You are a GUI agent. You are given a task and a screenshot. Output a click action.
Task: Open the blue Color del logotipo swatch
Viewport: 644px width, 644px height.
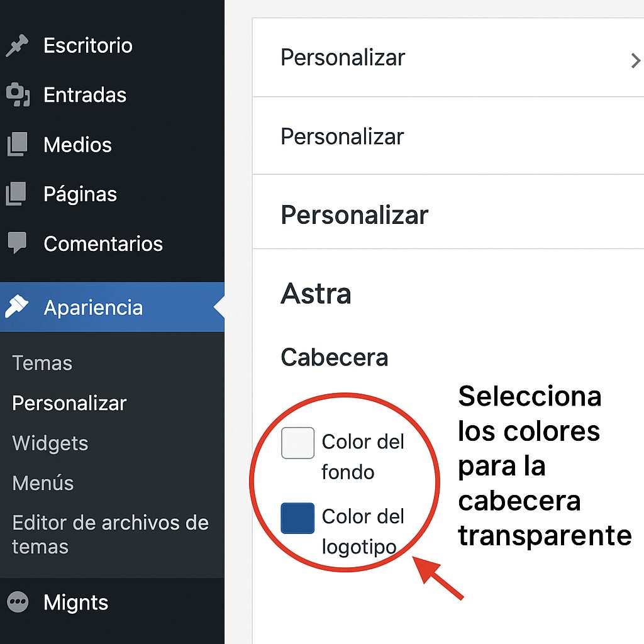click(297, 518)
